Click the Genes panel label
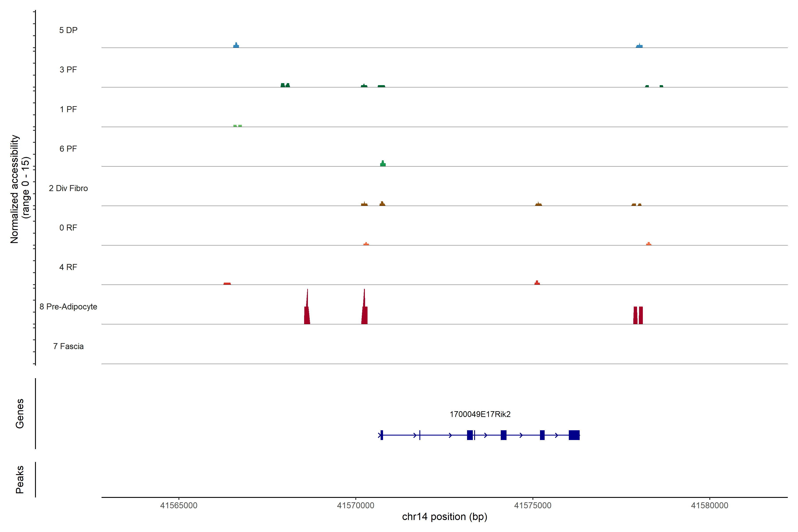 [x=20, y=414]
